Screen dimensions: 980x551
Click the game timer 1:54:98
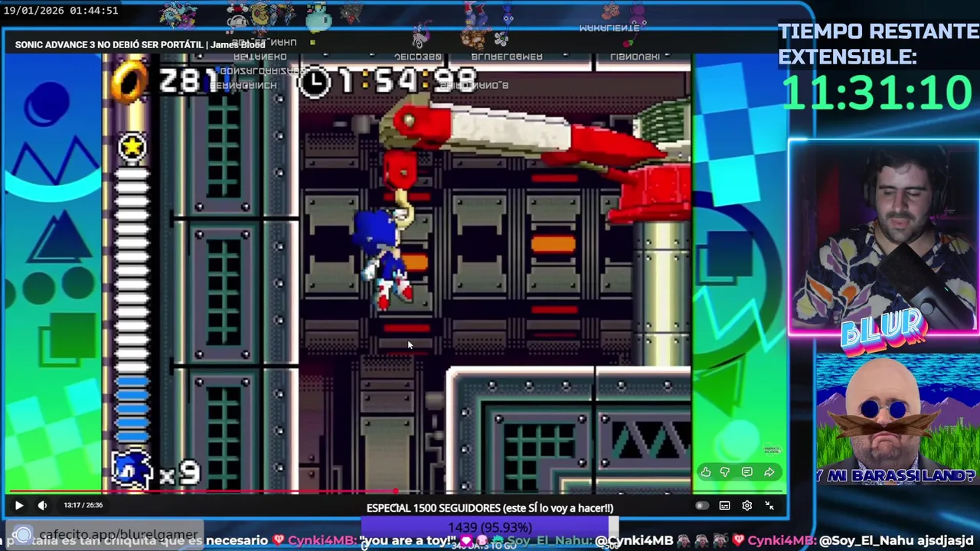(x=408, y=80)
